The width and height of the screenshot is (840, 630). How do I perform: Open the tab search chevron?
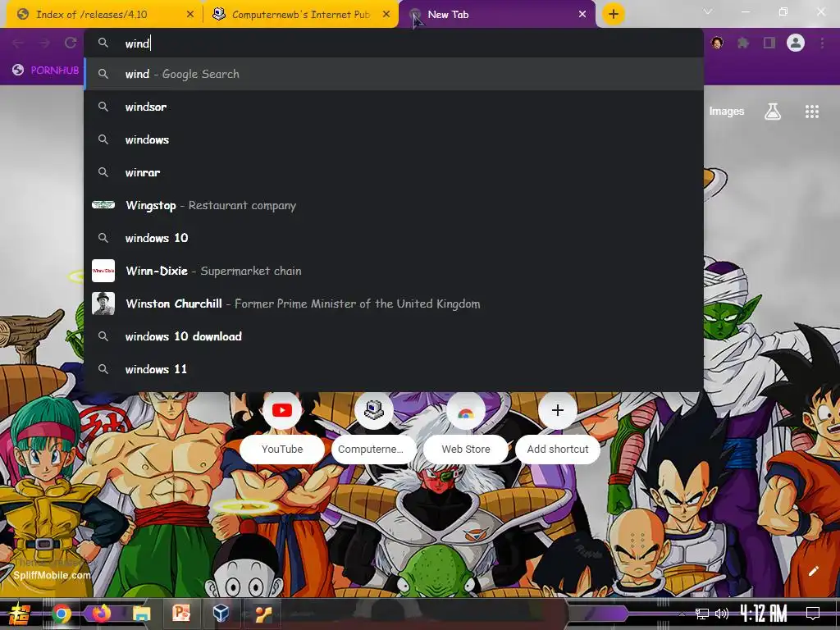click(x=708, y=11)
